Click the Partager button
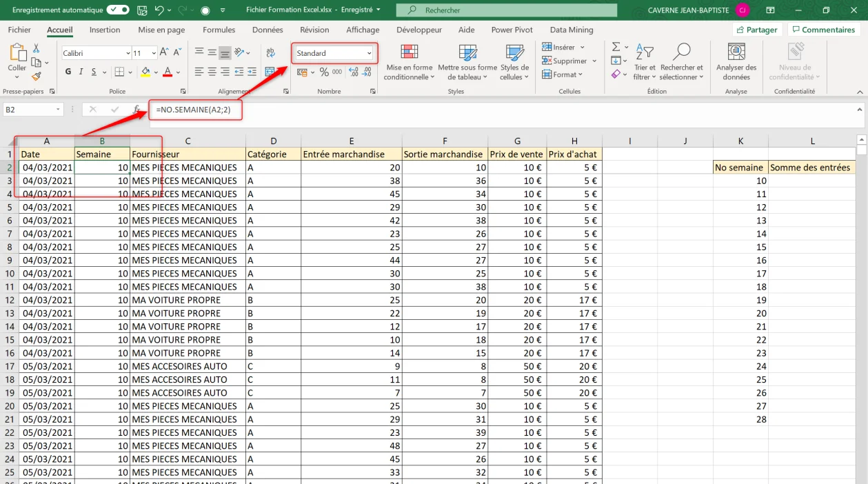The height and width of the screenshot is (484, 868). click(x=756, y=30)
